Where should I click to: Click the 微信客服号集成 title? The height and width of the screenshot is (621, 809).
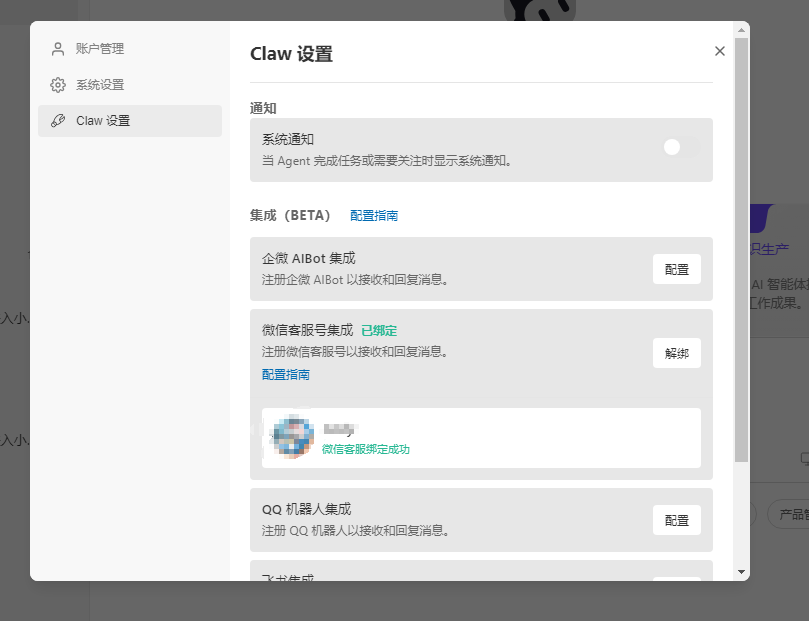tap(308, 330)
